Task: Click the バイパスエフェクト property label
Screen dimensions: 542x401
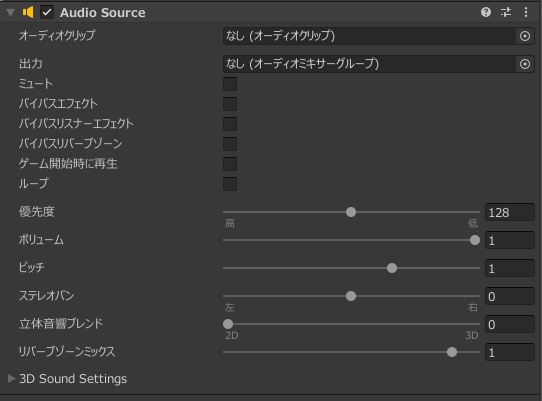Action: tap(58, 104)
